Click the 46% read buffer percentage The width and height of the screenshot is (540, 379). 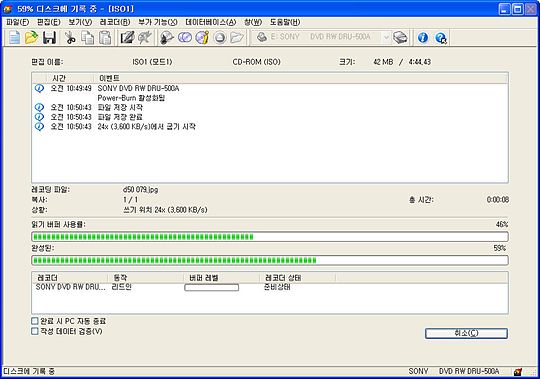pyautogui.click(x=502, y=225)
